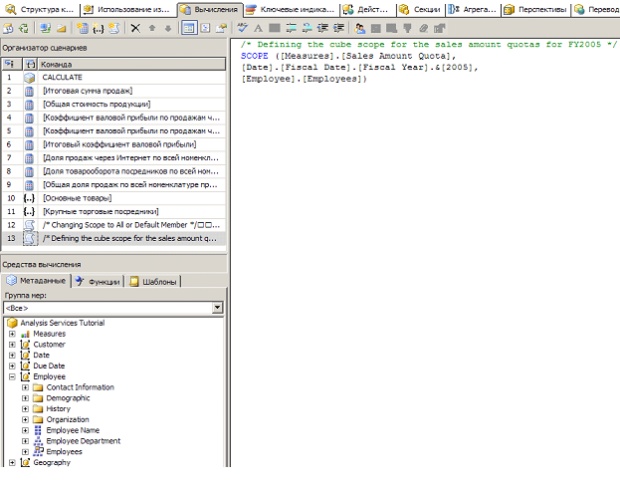Viewport: 620px width, 483px height.
Task: Toggle the highlighted Form View button
Action: pyautogui.click(x=188, y=29)
